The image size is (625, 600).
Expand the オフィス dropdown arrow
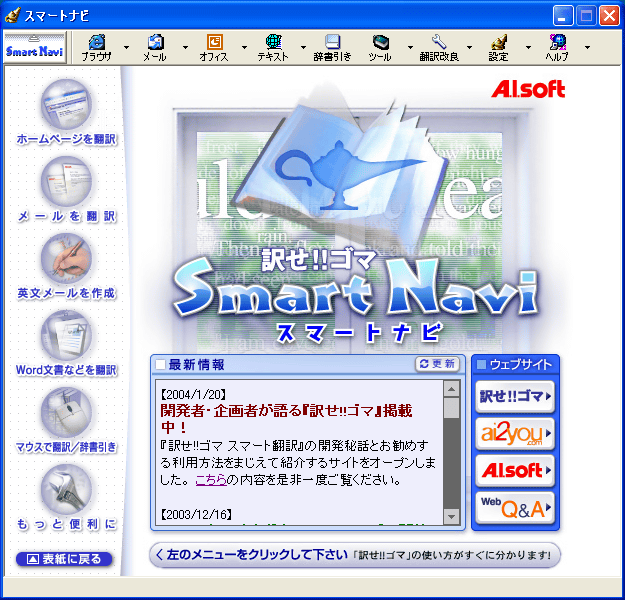244,47
